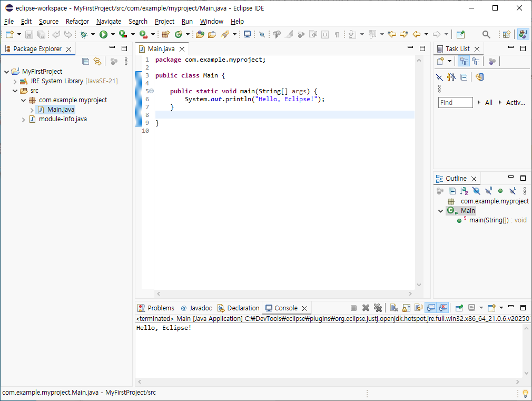Open the Run button dropdown arrow
532x401 pixels.
pos(113,34)
